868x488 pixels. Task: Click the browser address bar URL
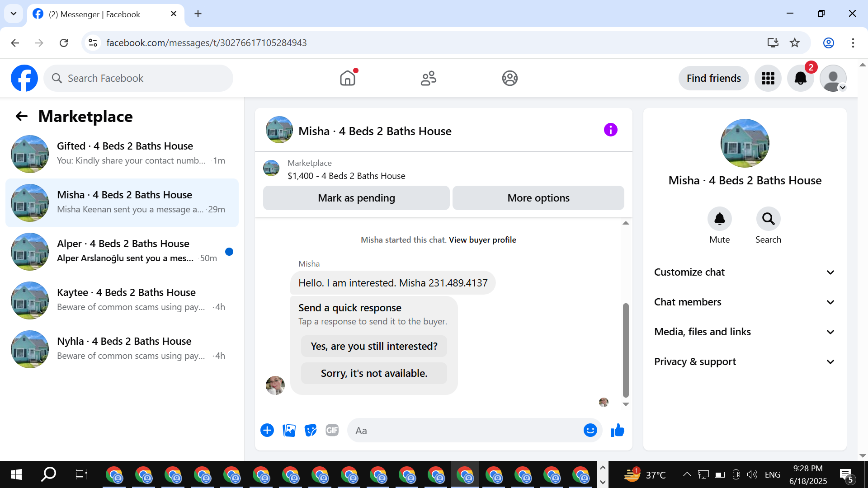[x=206, y=43]
